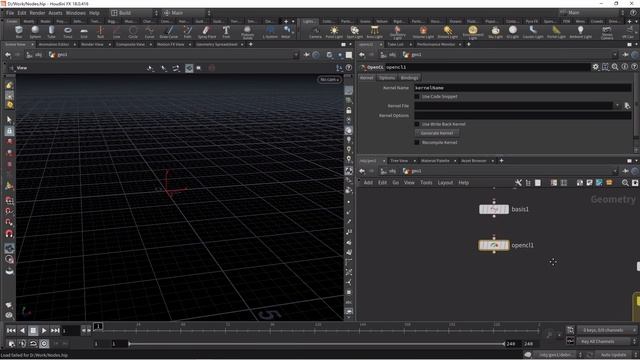Open the File menu
The width and height of the screenshot is (640, 360).
tap(10, 13)
